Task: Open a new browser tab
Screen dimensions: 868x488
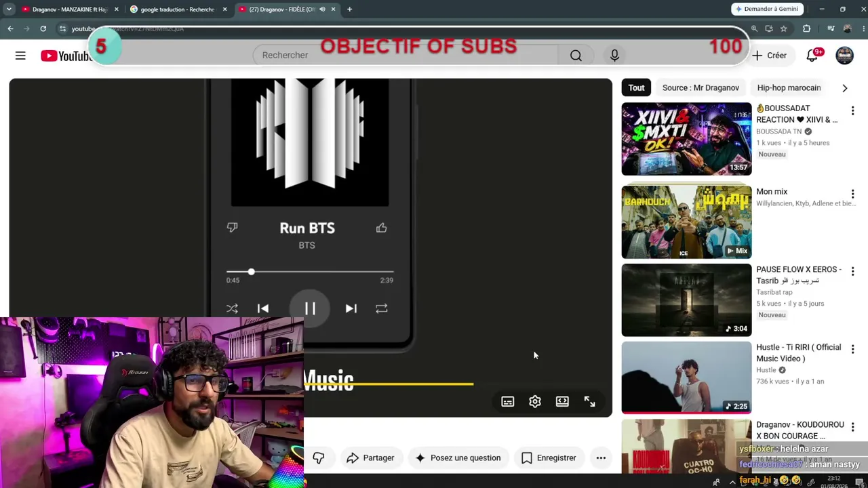Action: (349, 9)
